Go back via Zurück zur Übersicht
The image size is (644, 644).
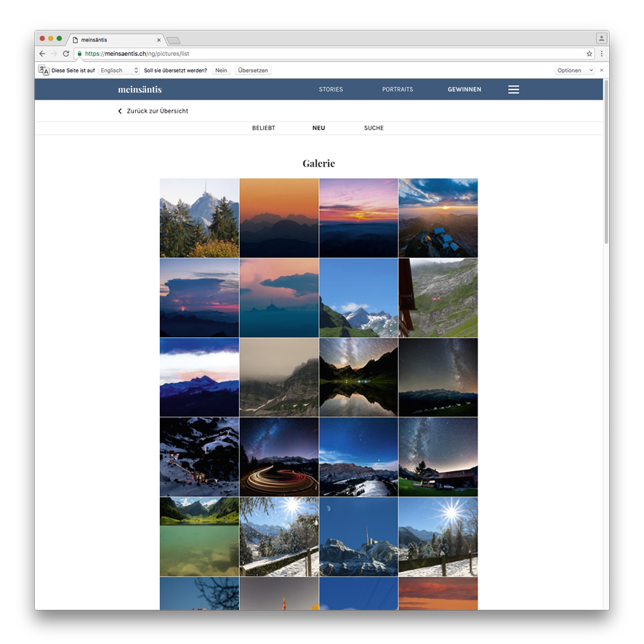(153, 111)
